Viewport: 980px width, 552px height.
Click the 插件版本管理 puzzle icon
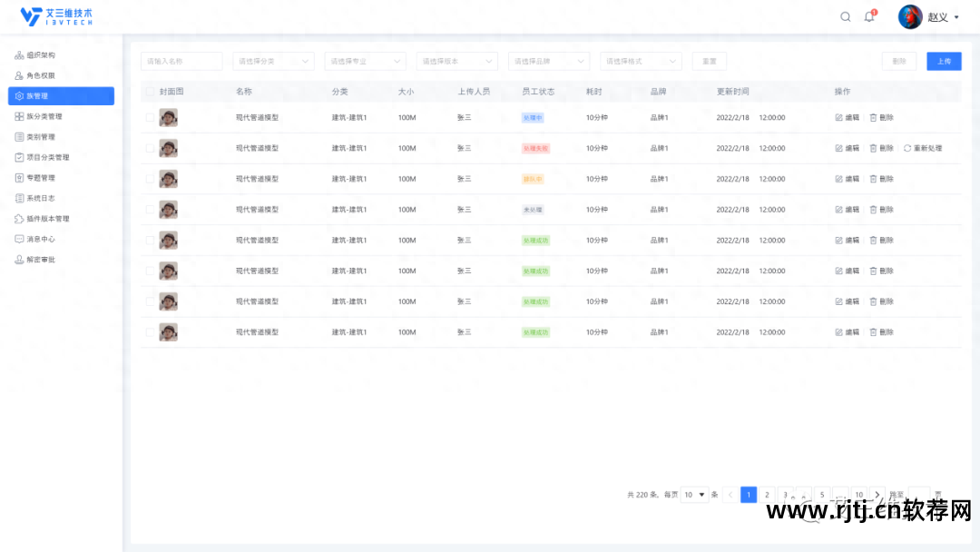19,219
